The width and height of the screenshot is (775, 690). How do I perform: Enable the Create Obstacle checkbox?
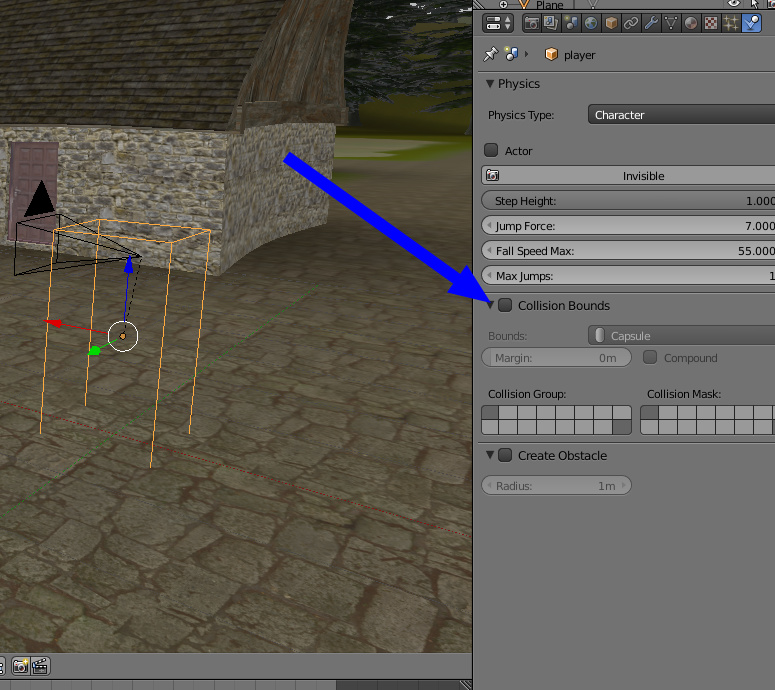tap(505, 455)
